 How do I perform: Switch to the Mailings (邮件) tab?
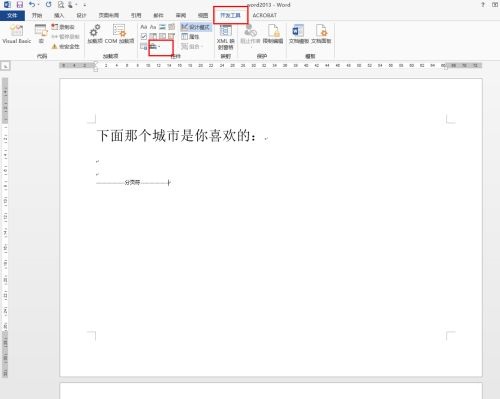click(x=158, y=15)
